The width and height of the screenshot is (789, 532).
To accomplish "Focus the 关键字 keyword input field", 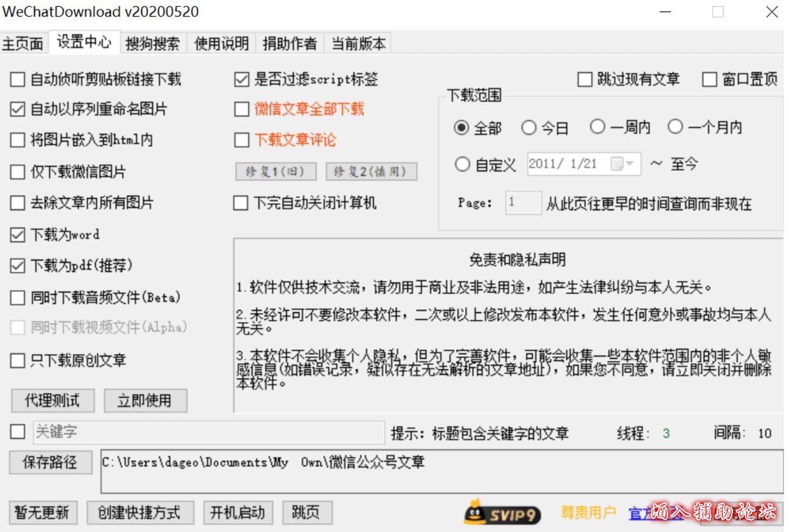I will [x=209, y=432].
